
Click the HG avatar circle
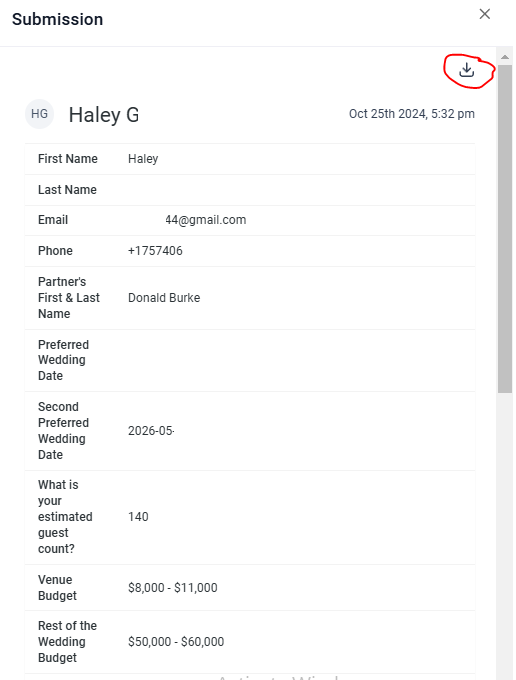39,114
